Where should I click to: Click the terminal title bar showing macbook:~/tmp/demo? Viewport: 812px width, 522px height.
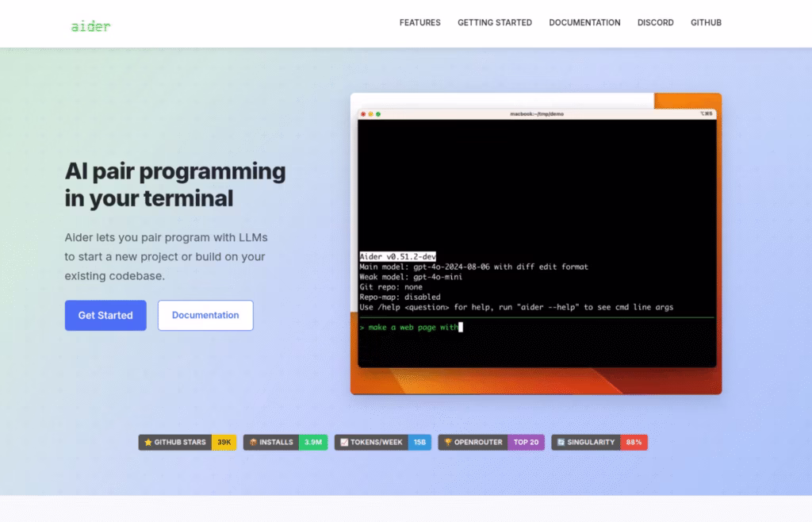tap(538, 113)
